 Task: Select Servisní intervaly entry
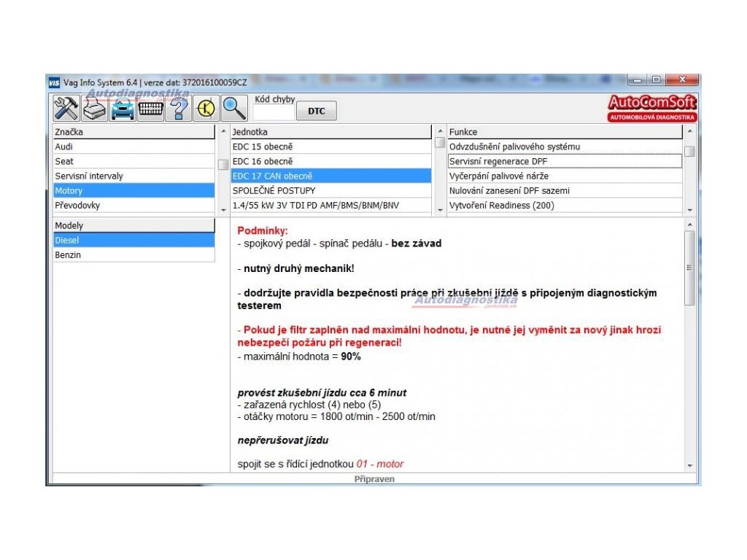click(x=134, y=176)
